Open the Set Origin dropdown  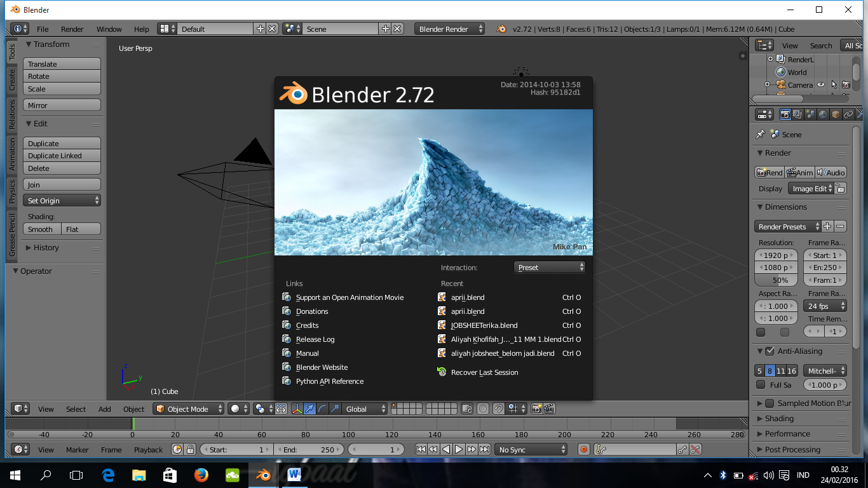tap(62, 200)
